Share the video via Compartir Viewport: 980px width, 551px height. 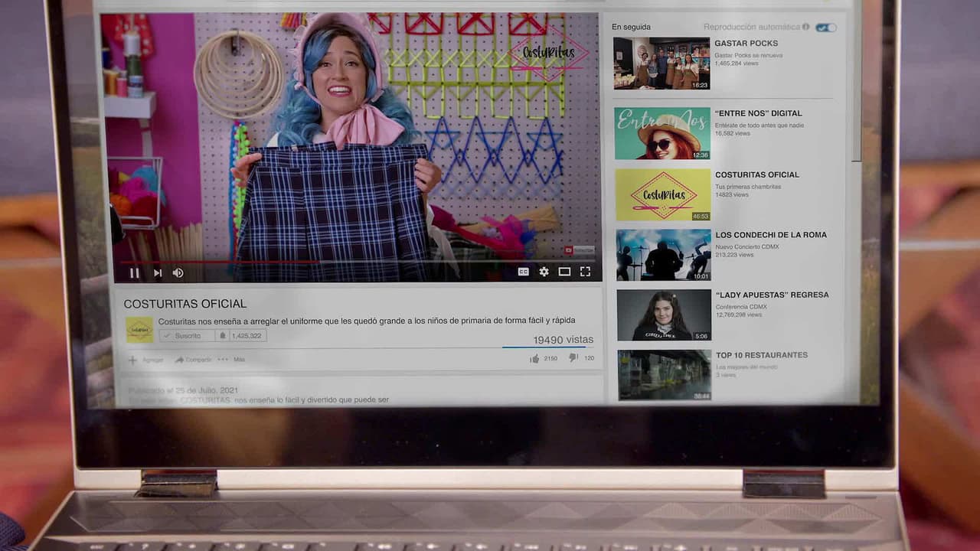pyautogui.click(x=193, y=360)
